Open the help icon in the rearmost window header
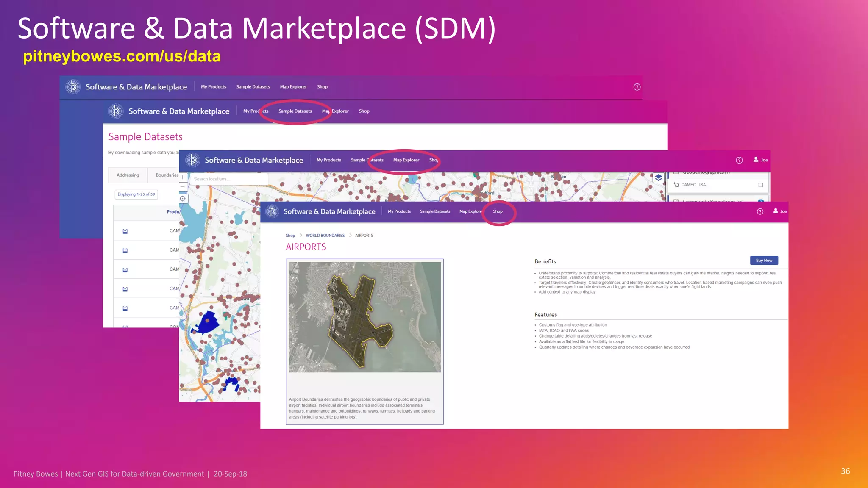 (x=637, y=87)
